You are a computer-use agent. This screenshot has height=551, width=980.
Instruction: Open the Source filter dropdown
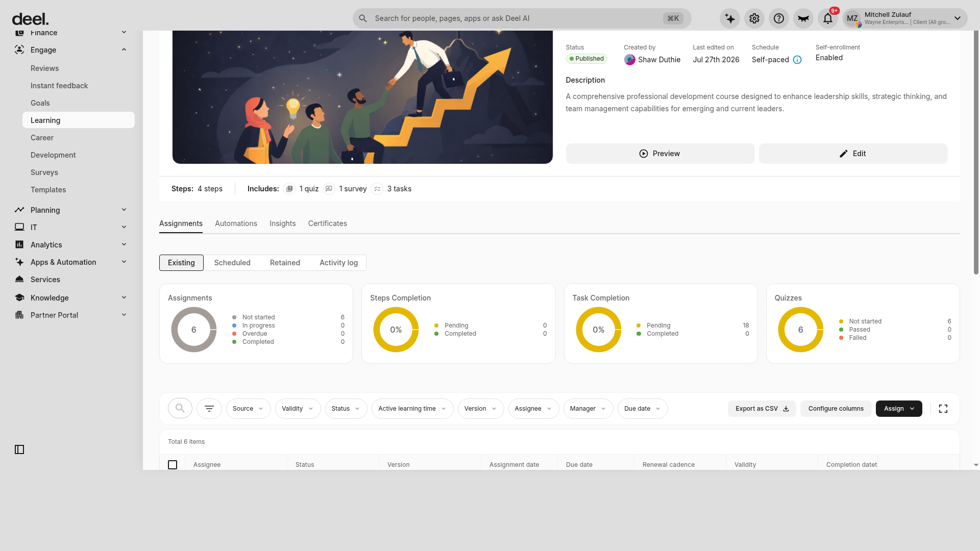click(249, 409)
